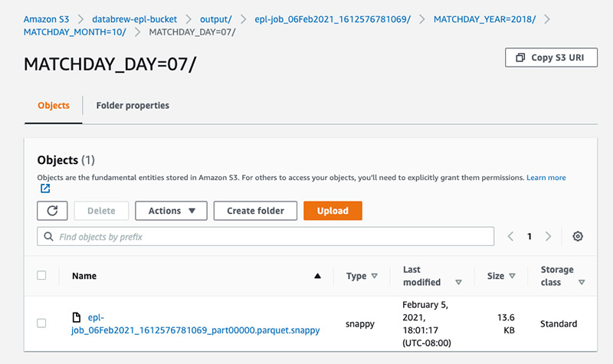Click the Copy S3 URI button
Image resolution: width=613 pixels, height=364 pixels.
(x=551, y=57)
